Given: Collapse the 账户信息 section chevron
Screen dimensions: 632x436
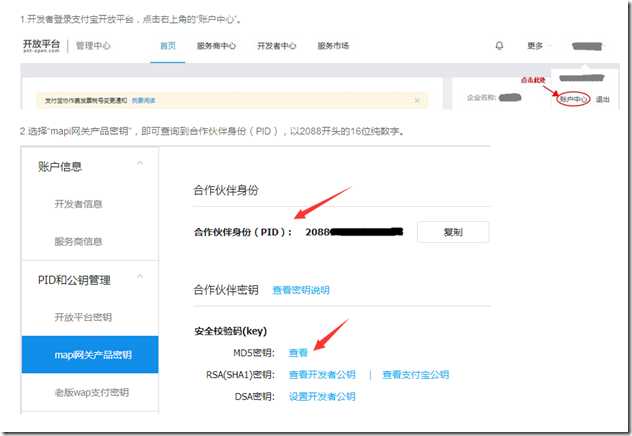Looking at the screenshot, I should [140, 163].
